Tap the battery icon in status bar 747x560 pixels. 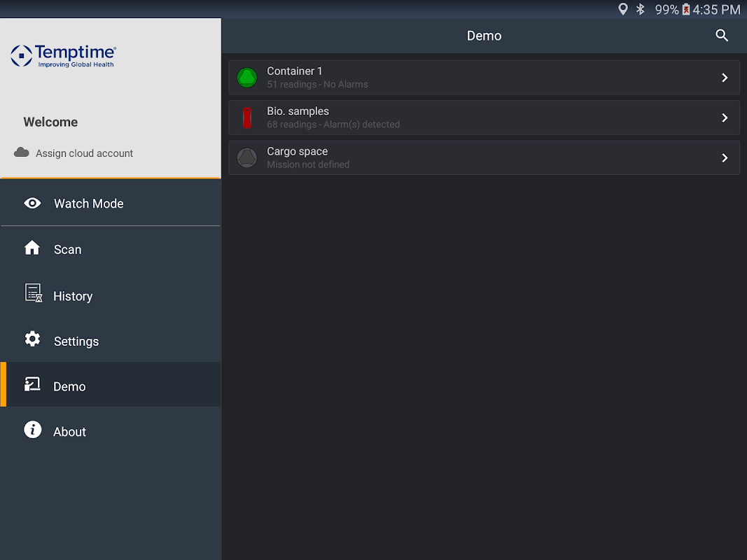tap(686, 9)
